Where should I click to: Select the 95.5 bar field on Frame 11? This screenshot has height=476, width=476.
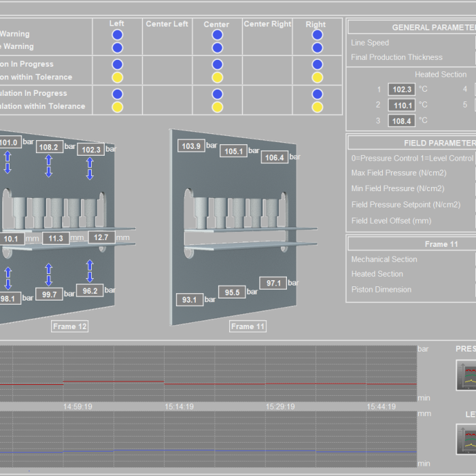point(231,292)
